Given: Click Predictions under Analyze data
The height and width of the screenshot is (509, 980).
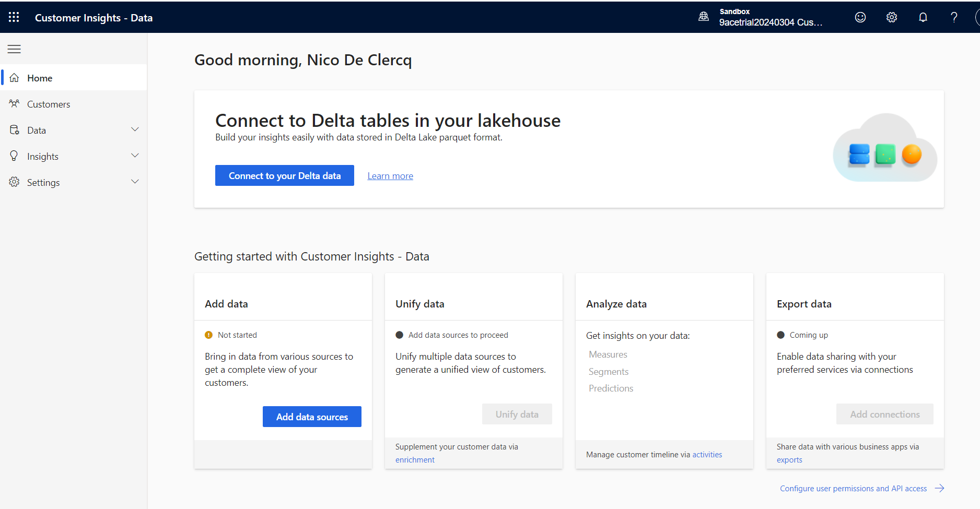Looking at the screenshot, I should click(x=611, y=388).
